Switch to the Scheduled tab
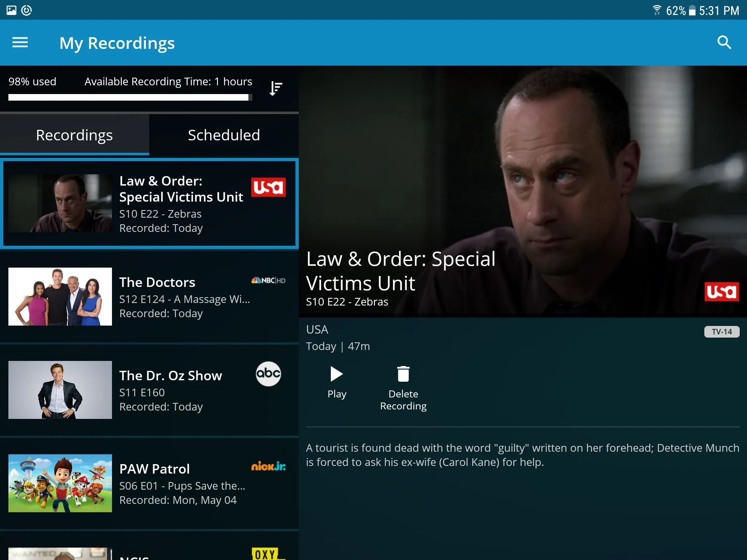747x560 pixels. 224,135
